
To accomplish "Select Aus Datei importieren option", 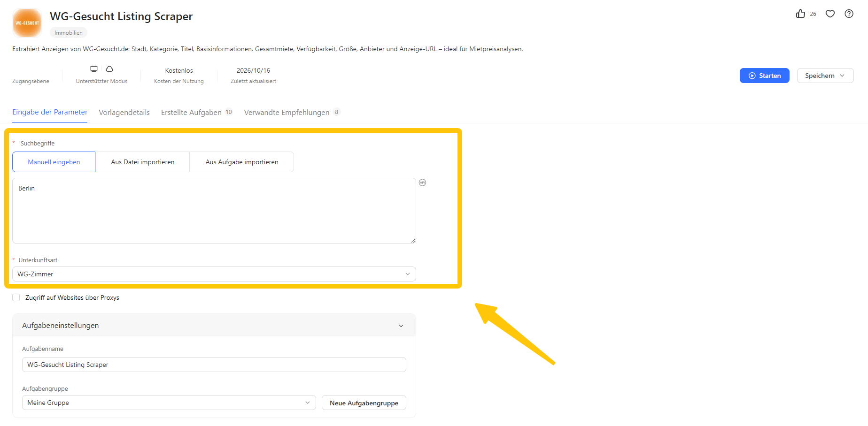I will point(143,162).
